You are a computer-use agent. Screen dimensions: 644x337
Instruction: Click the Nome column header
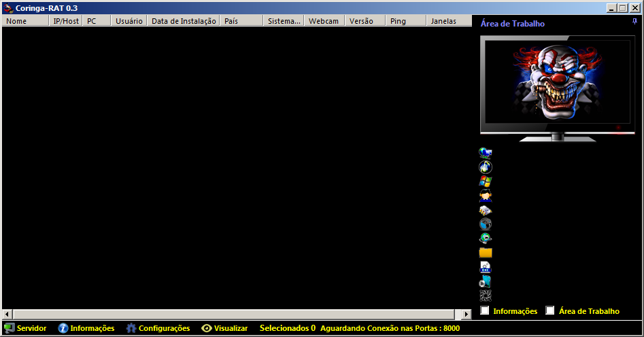[26, 21]
